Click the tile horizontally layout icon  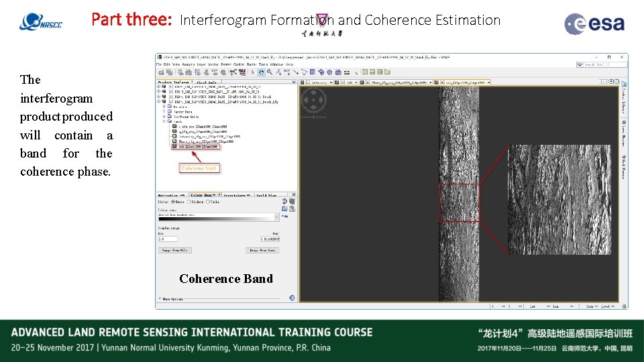(364, 72)
